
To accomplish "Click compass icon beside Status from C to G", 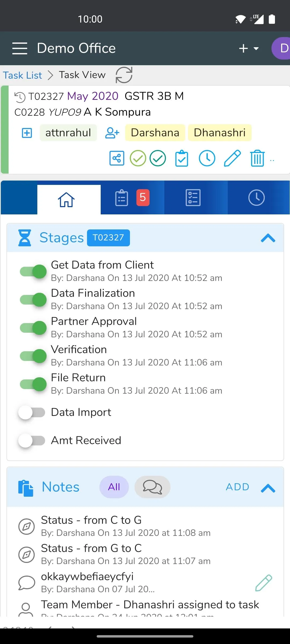I will pyautogui.click(x=26, y=526).
